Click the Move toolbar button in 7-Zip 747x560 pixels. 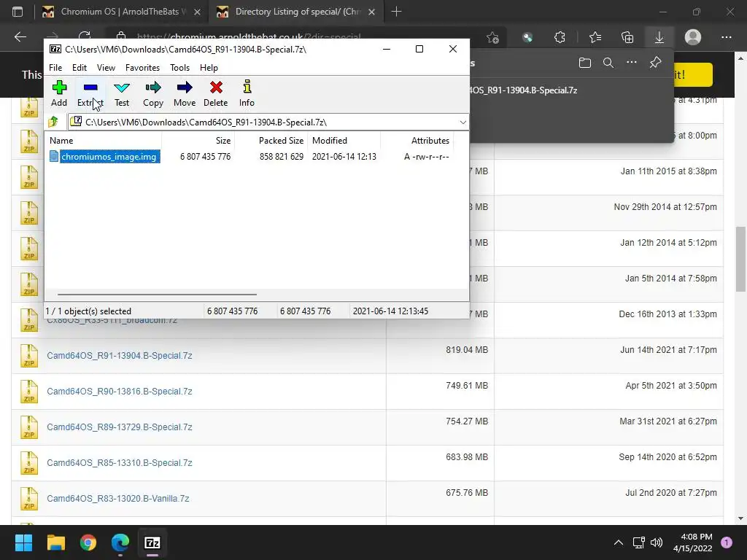[x=185, y=93]
